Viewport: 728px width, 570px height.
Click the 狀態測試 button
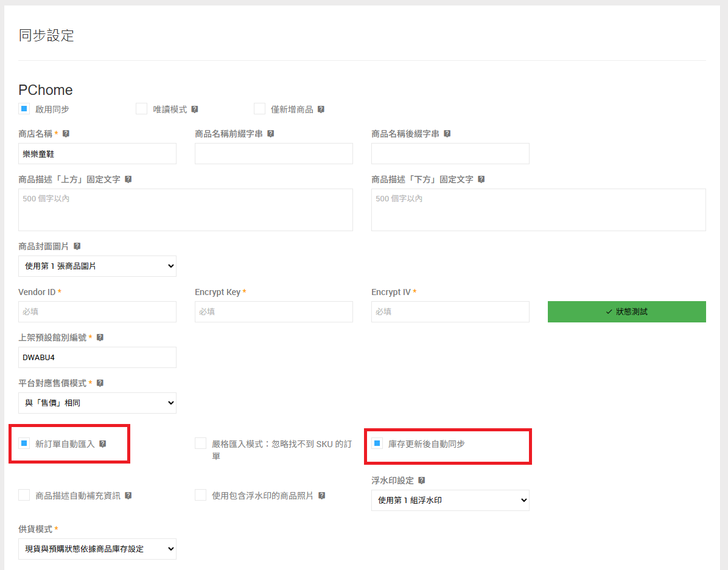[626, 311]
